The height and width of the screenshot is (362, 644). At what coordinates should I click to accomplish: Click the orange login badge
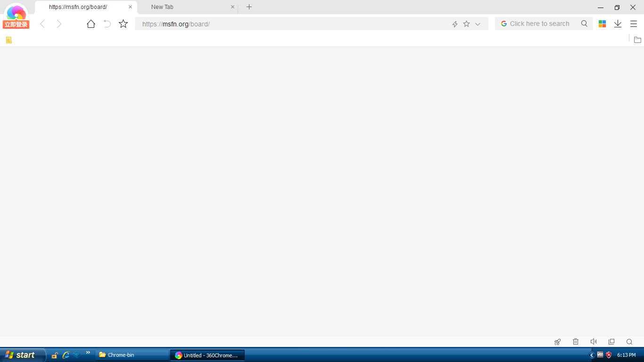(16, 25)
